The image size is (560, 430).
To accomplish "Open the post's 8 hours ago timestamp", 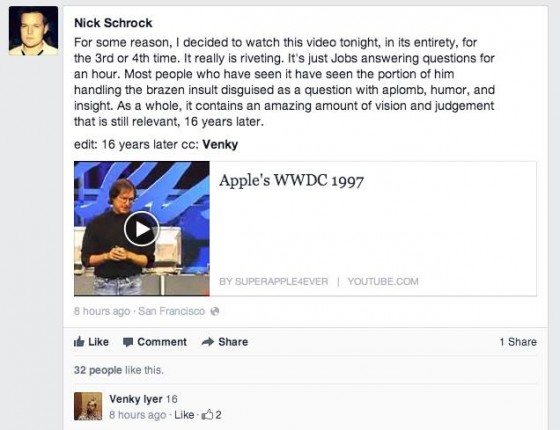I will 102,311.
